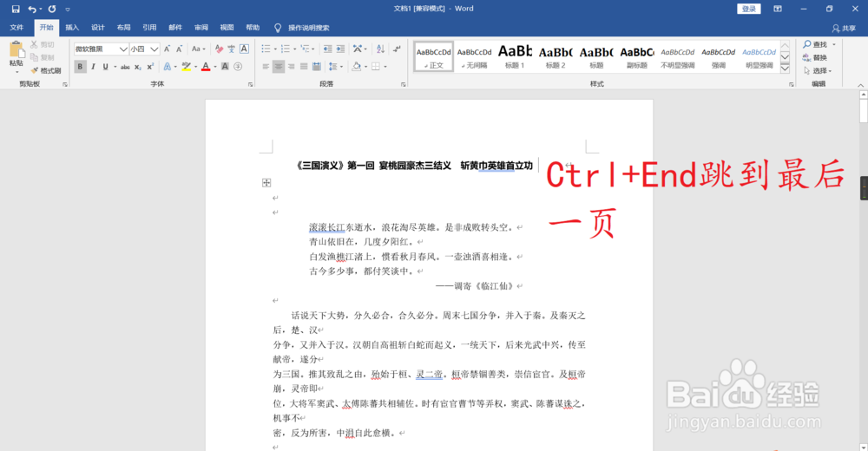The height and width of the screenshot is (451, 868).
Task: Click the Enclose Characters (circled 字) icon
Action: [238, 67]
